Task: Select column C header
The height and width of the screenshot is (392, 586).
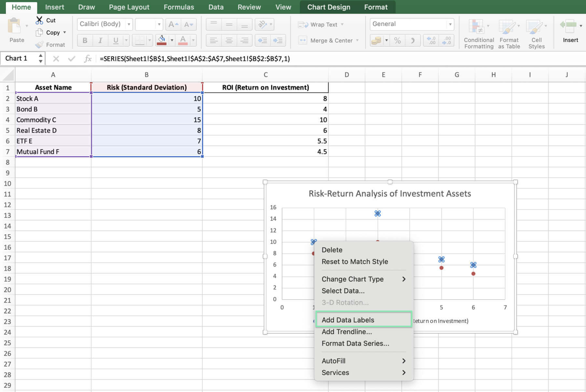Action: (265, 75)
